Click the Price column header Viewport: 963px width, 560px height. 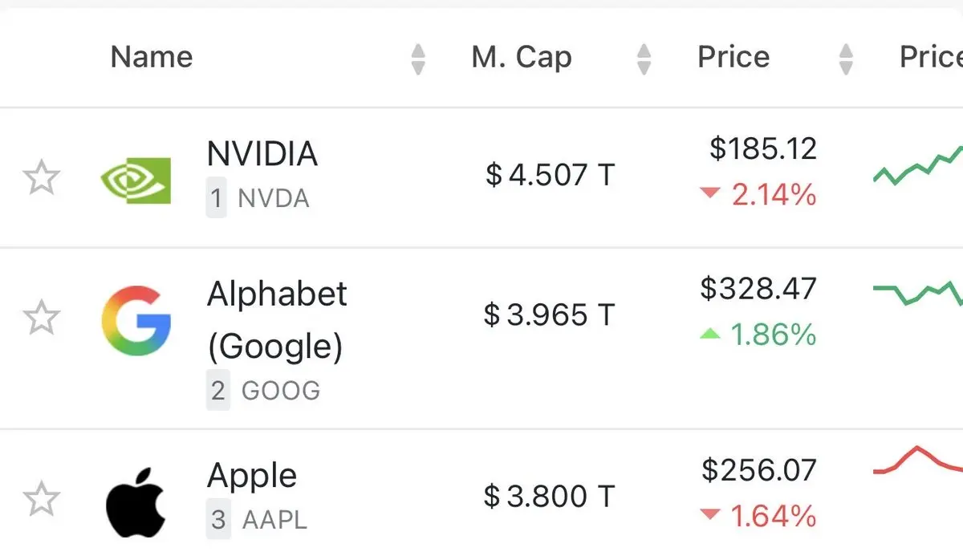point(733,57)
